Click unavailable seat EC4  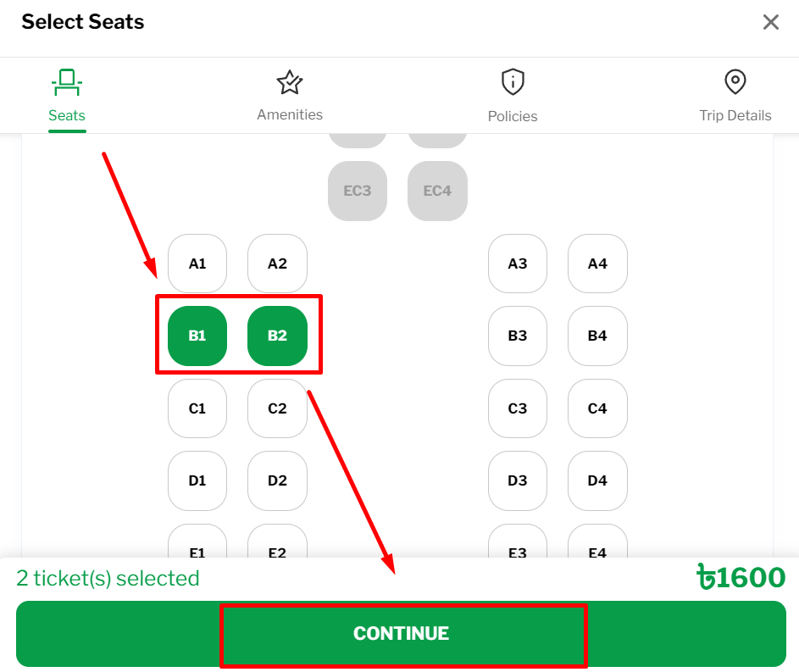[437, 191]
